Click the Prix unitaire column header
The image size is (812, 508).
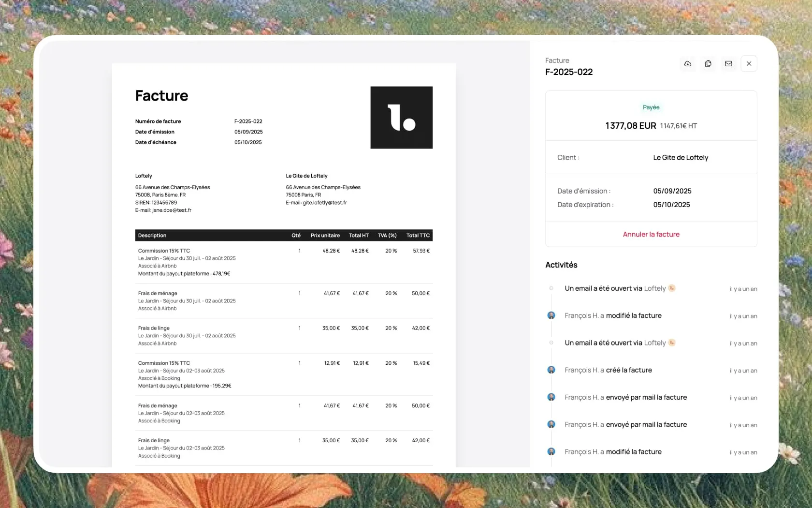pos(325,236)
